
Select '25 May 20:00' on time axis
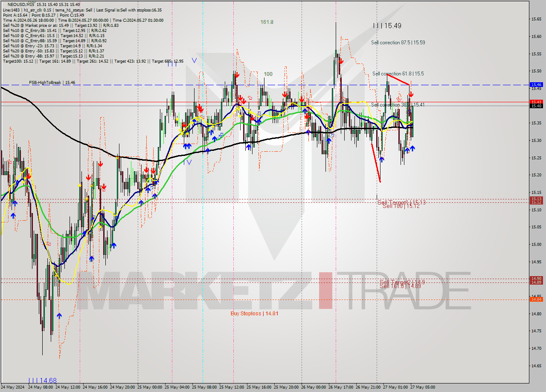286,387
